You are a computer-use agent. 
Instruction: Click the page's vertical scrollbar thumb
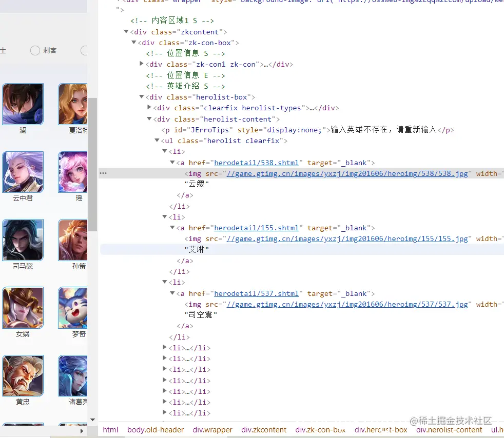tap(92, 165)
